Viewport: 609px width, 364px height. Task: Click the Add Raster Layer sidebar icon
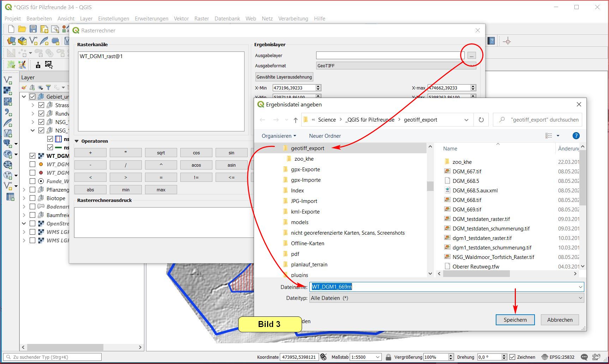(x=8, y=91)
